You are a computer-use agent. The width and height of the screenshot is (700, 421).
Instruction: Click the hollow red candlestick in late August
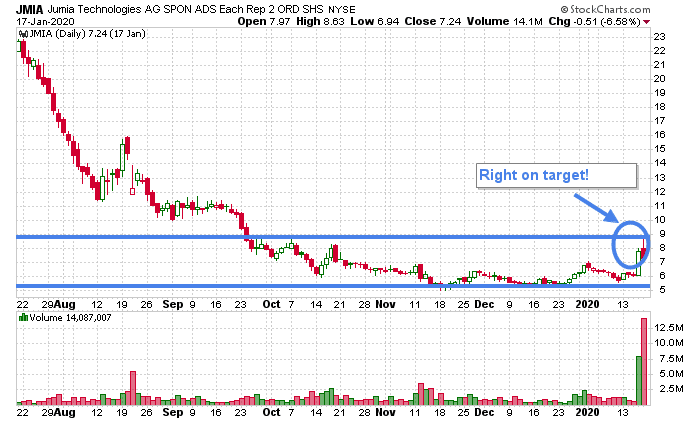(133, 192)
